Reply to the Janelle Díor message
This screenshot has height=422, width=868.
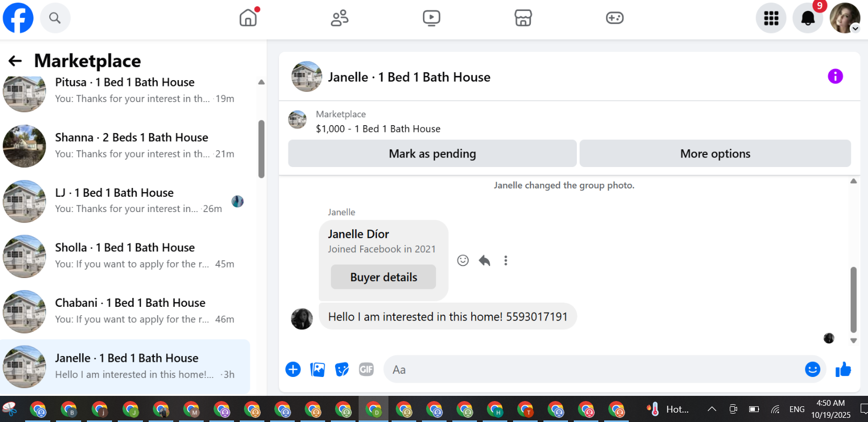(484, 260)
